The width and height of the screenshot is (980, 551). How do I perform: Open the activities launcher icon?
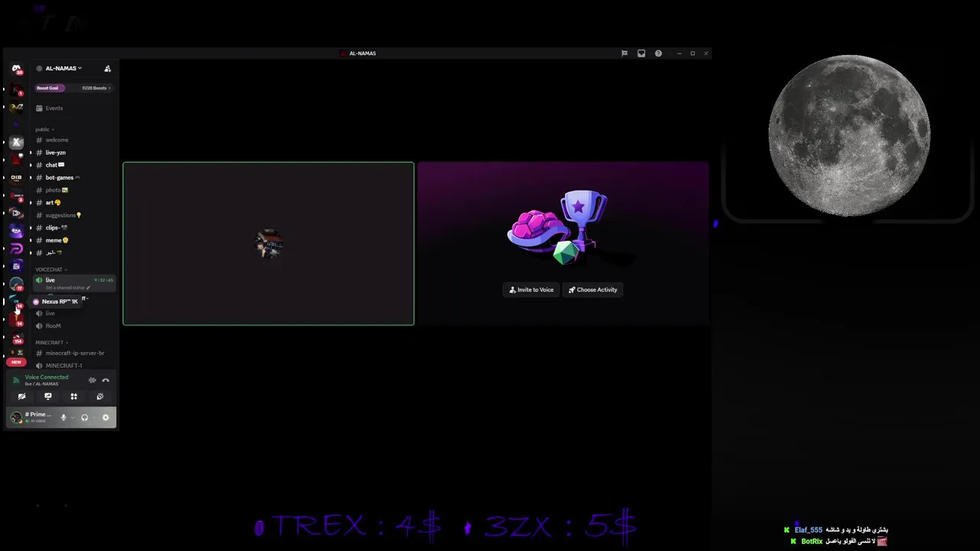click(x=73, y=396)
